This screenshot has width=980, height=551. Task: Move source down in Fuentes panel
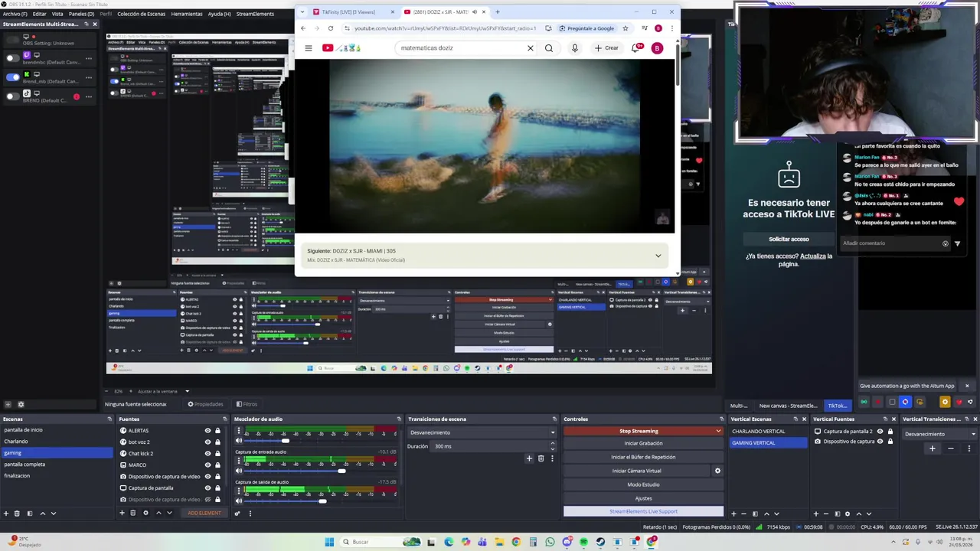(169, 513)
